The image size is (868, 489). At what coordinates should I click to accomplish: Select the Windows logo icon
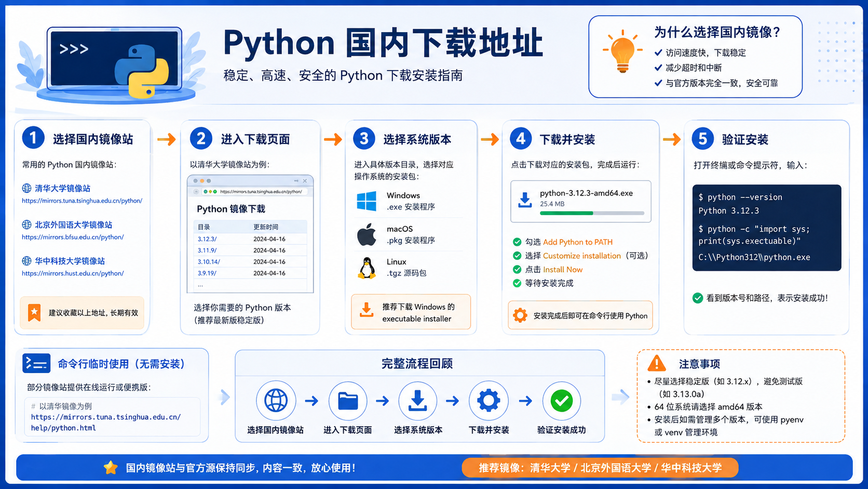pyautogui.click(x=367, y=201)
